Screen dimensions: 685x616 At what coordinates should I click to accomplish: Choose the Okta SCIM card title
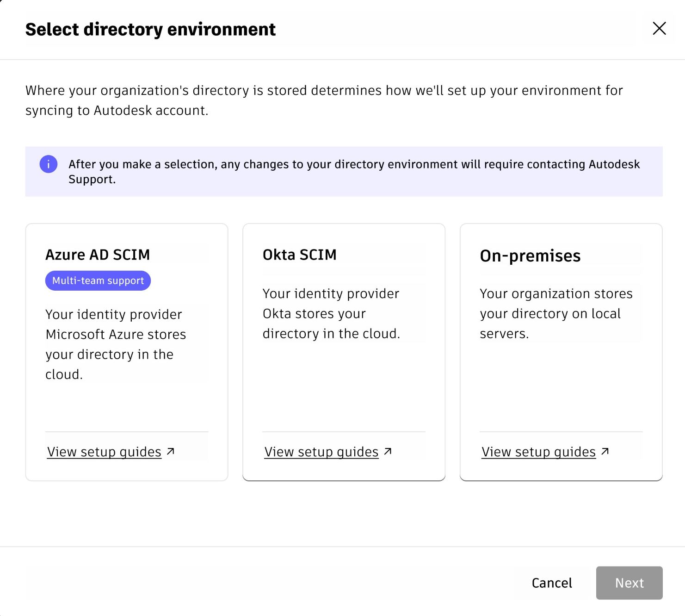(299, 255)
